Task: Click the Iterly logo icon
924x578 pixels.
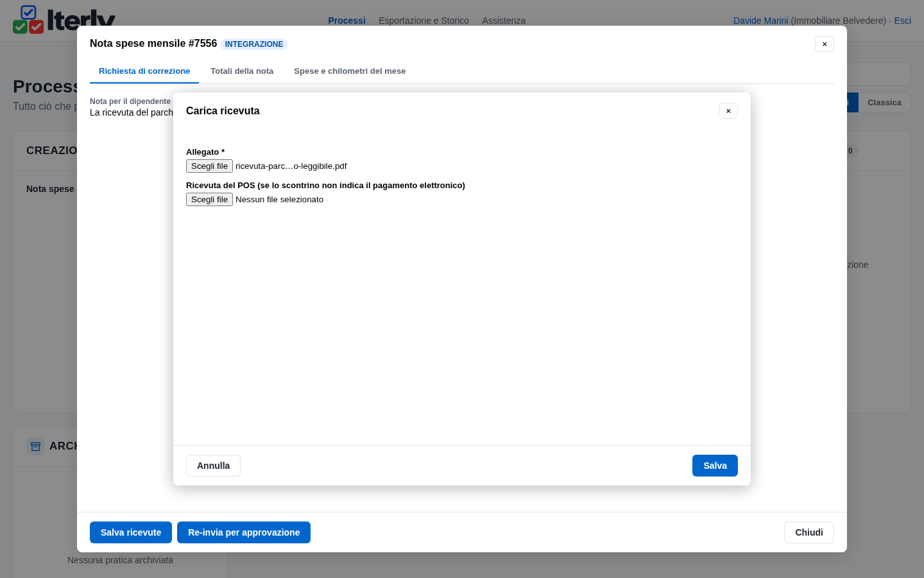Action: (28, 20)
